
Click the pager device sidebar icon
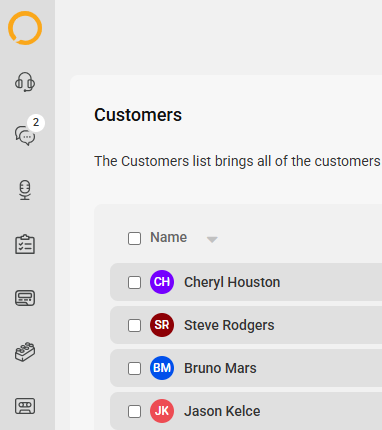tap(25, 298)
